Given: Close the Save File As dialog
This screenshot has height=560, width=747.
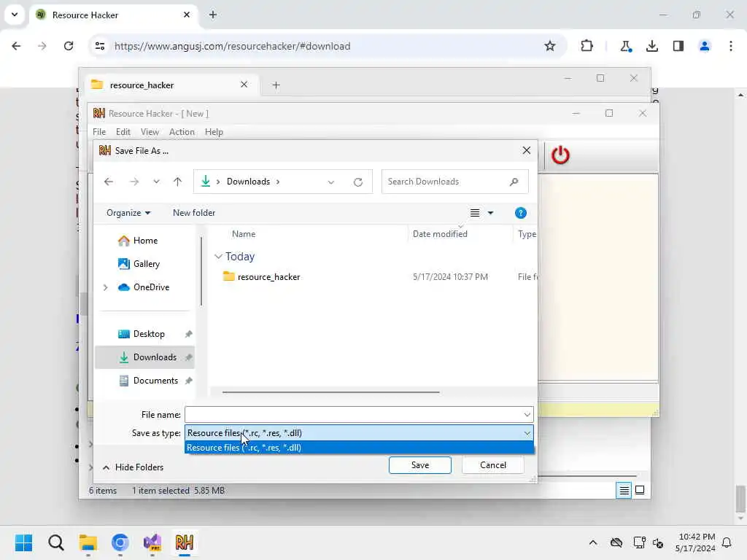Looking at the screenshot, I should [x=527, y=150].
